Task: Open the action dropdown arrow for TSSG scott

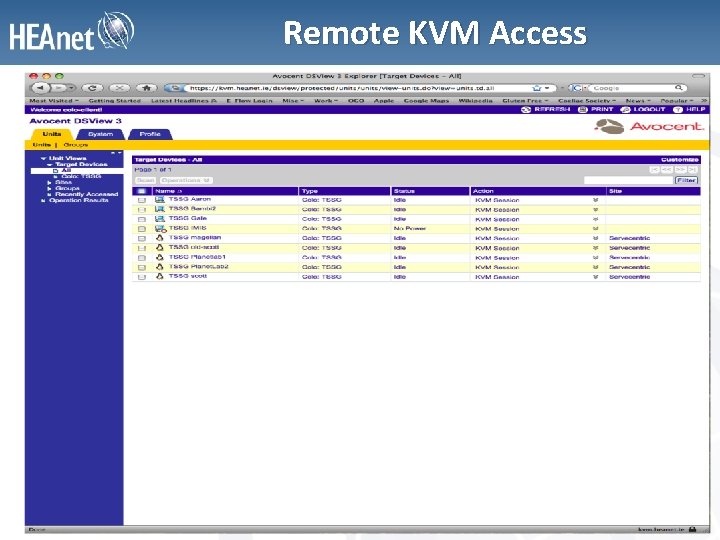Action: pyautogui.click(x=596, y=277)
